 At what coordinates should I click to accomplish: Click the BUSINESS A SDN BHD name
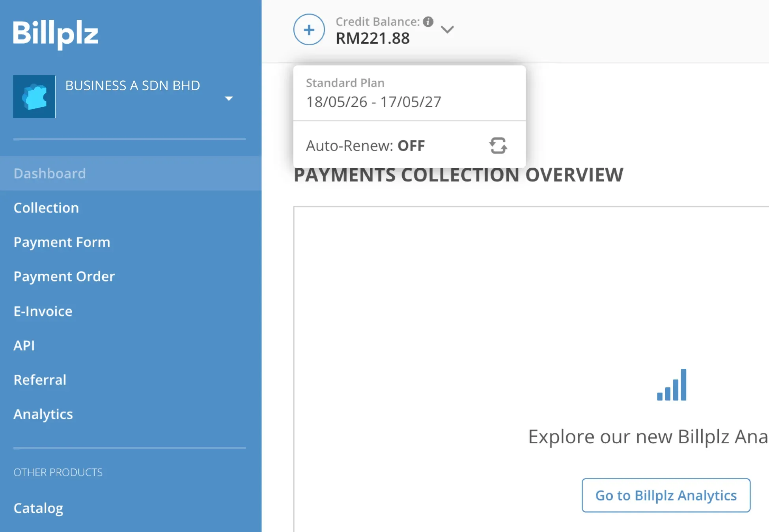[133, 86]
